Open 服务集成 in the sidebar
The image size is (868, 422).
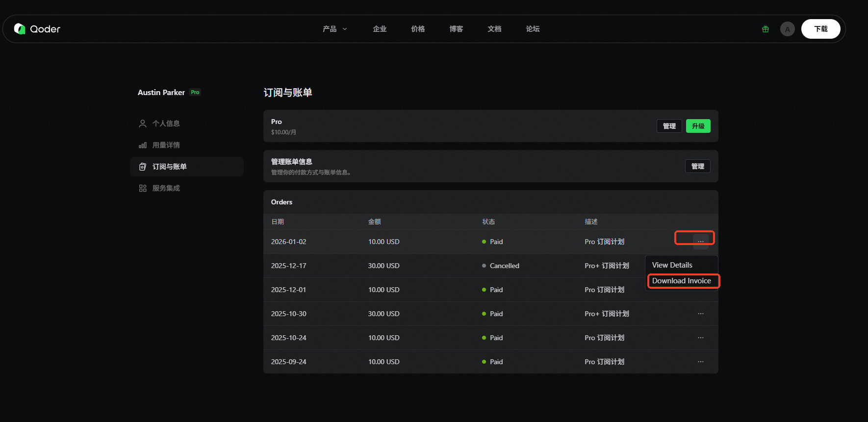pyautogui.click(x=187, y=188)
